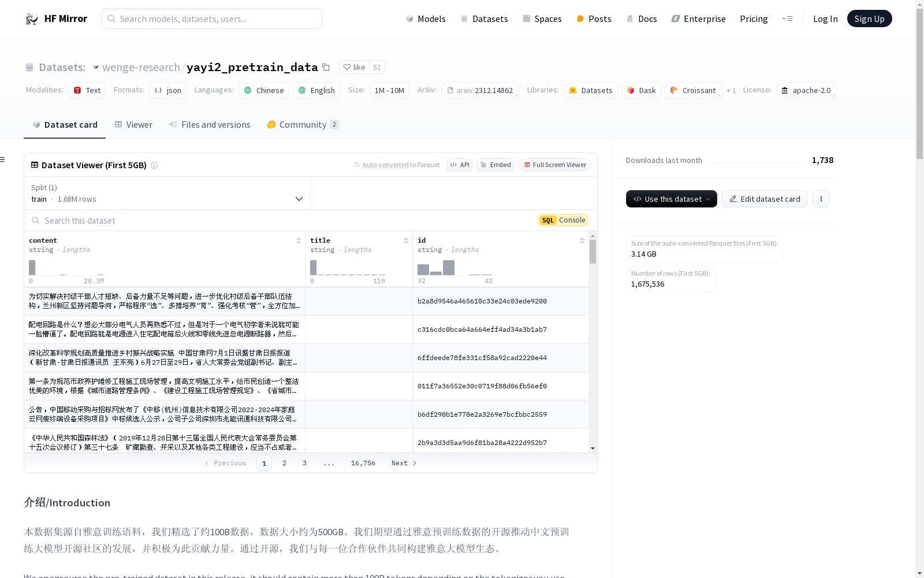Click the left sidebar table-of-contents icon
The width and height of the screenshot is (924, 578).
3,160
